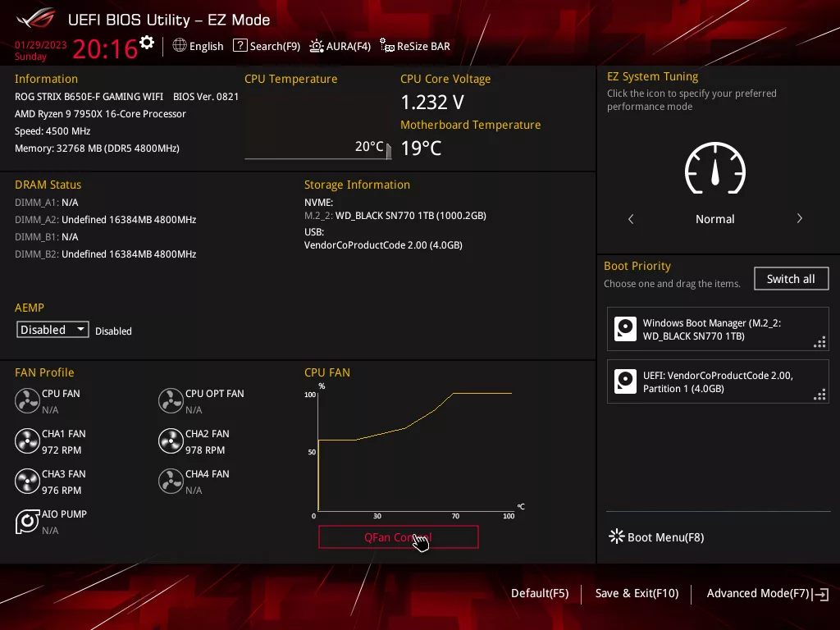Click the ReSize BAR icon
The width and height of the screenshot is (840, 630).
tap(386, 46)
